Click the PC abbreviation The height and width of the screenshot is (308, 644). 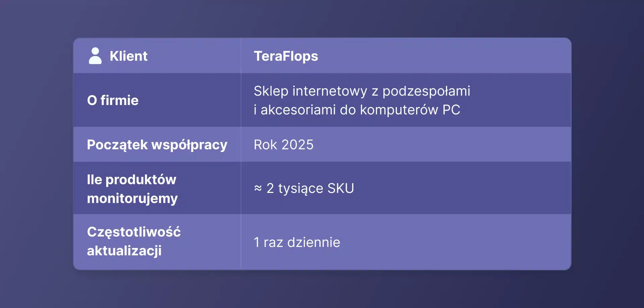point(451,110)
